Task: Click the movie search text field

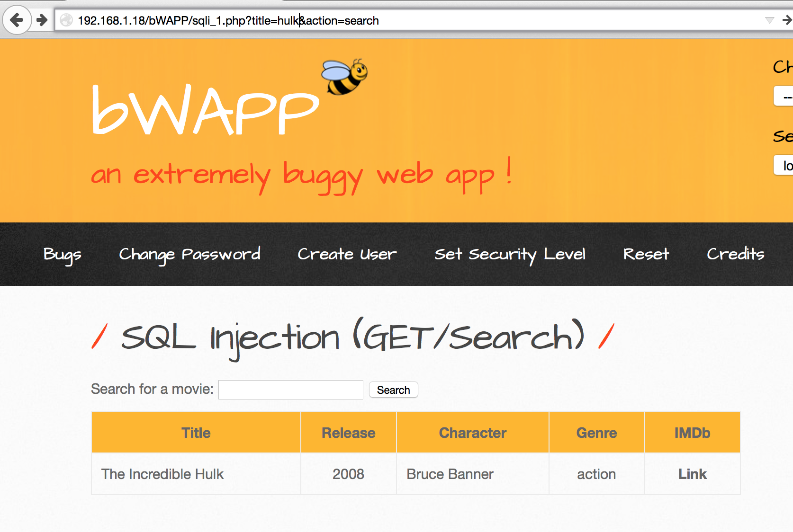Action: pos(291,390)
